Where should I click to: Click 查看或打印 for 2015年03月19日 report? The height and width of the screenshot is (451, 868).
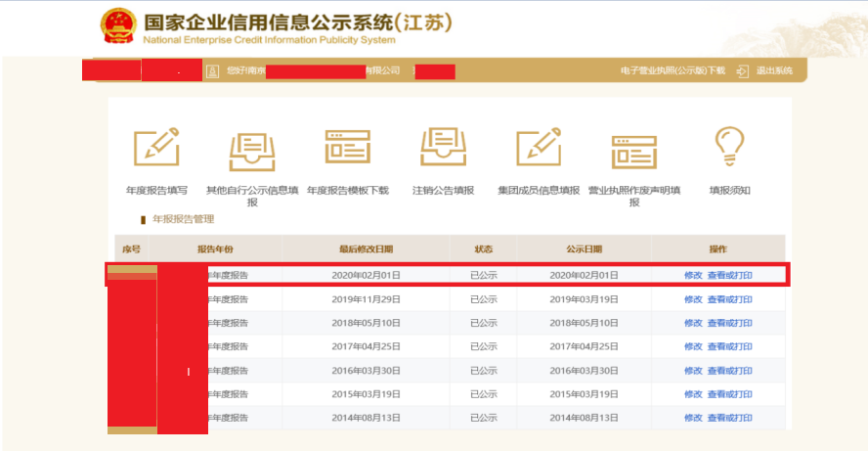pyautogui.click(x=729, y=394)
